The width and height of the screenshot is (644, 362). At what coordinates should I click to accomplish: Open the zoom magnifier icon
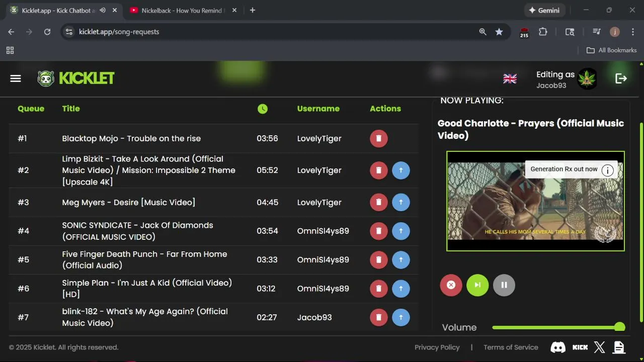[x=483, y=32]
